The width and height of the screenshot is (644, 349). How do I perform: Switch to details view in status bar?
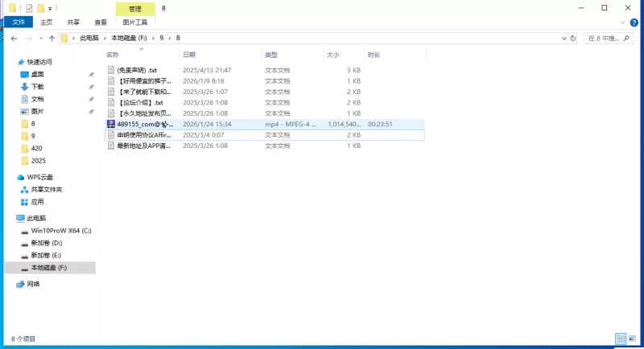(621, 339)
